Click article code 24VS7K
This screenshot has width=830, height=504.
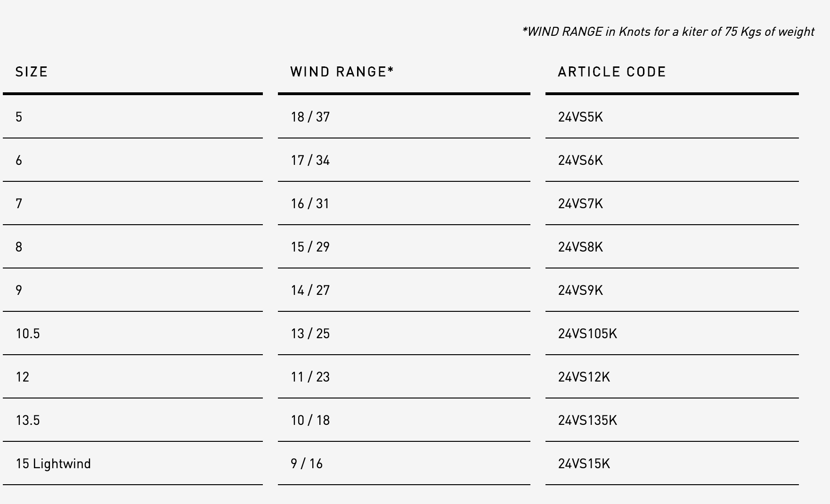580,203
